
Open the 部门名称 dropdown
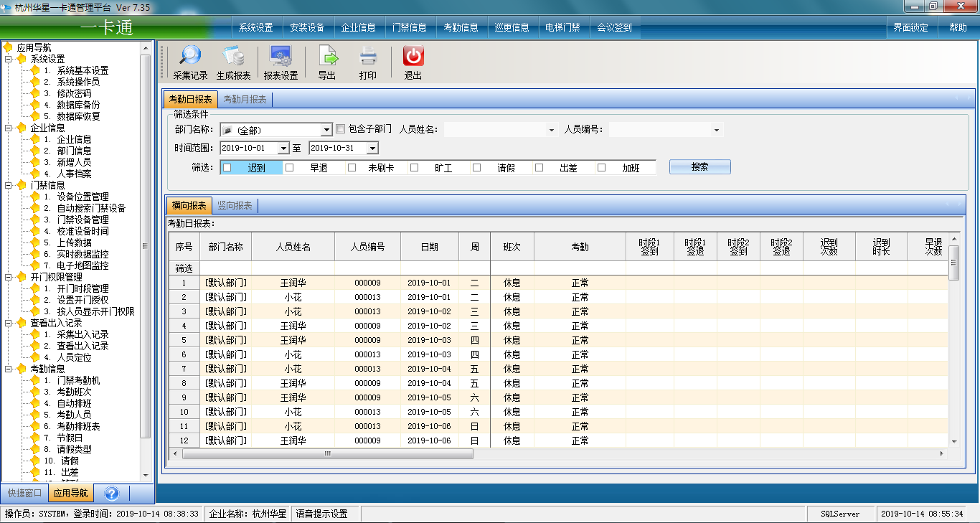[327, 130]
